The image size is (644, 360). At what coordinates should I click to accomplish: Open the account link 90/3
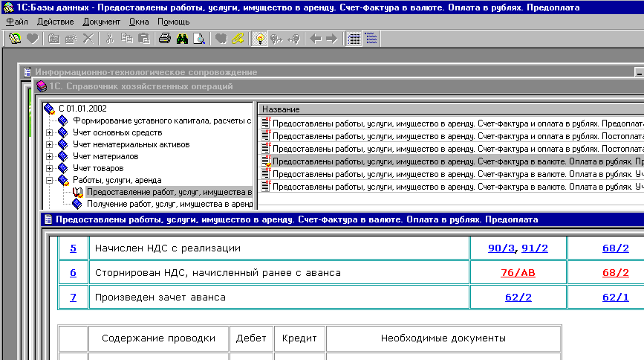(501, 248)
